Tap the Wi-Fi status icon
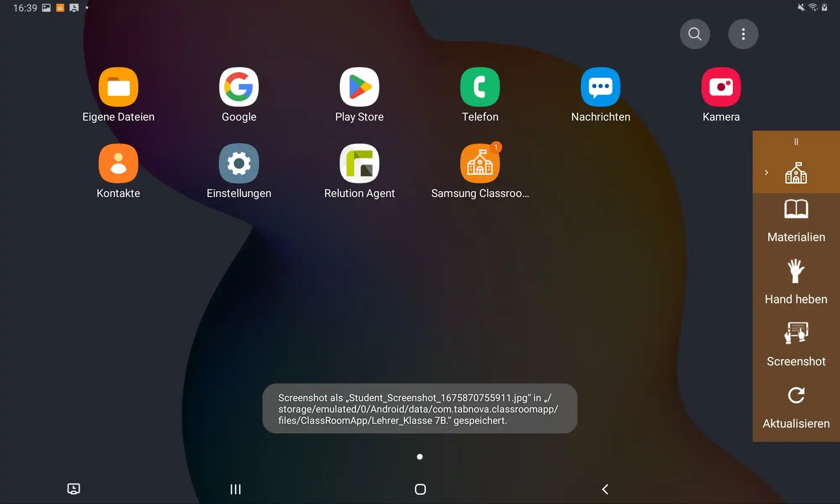The height and width of the screenshot is (504, 840). point(813,7)
